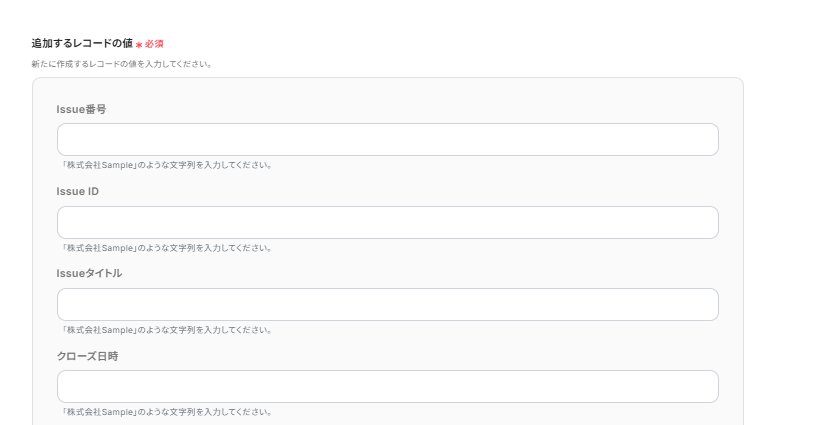The height and width of the screenshot is (425, 835).
Task: Click the word Sample in Issue ID hint
Action: point(117,248)
